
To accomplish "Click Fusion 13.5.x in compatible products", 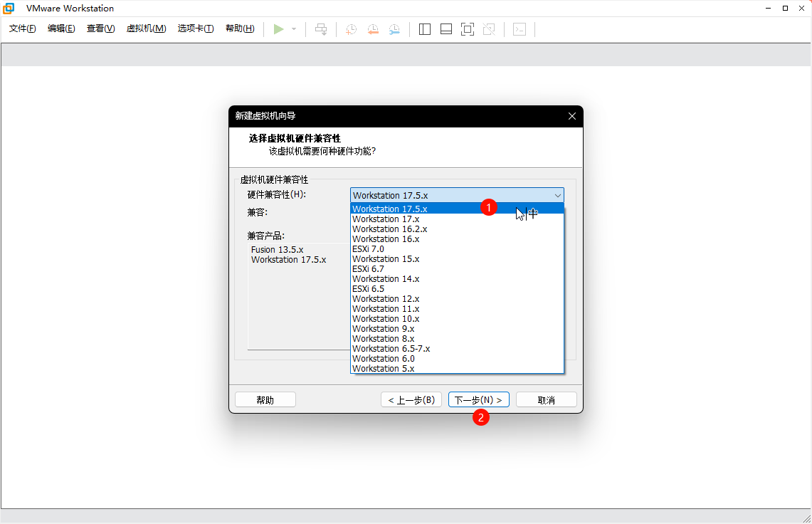I will click(277, 250).
